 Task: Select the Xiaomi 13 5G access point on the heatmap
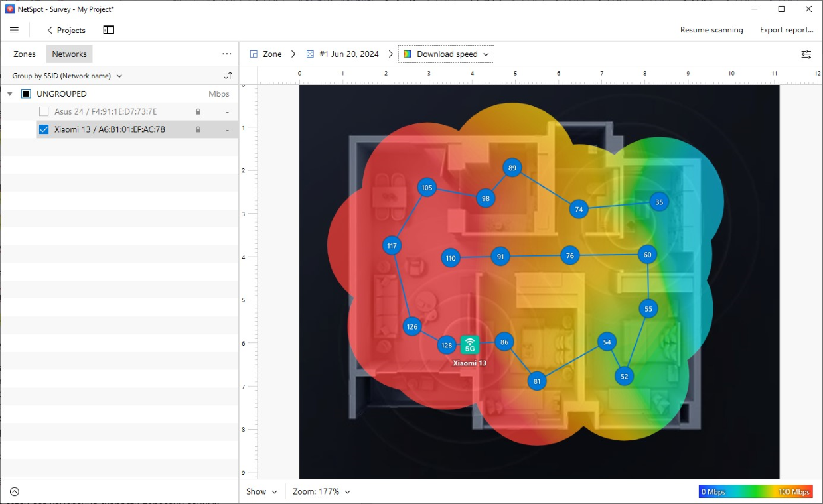pos(469,344)
